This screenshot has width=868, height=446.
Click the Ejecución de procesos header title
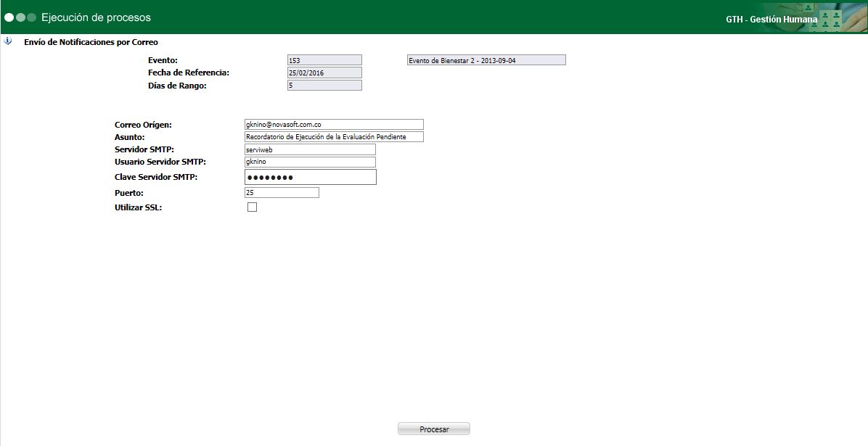pyautogui.click(x=96, y=17)
